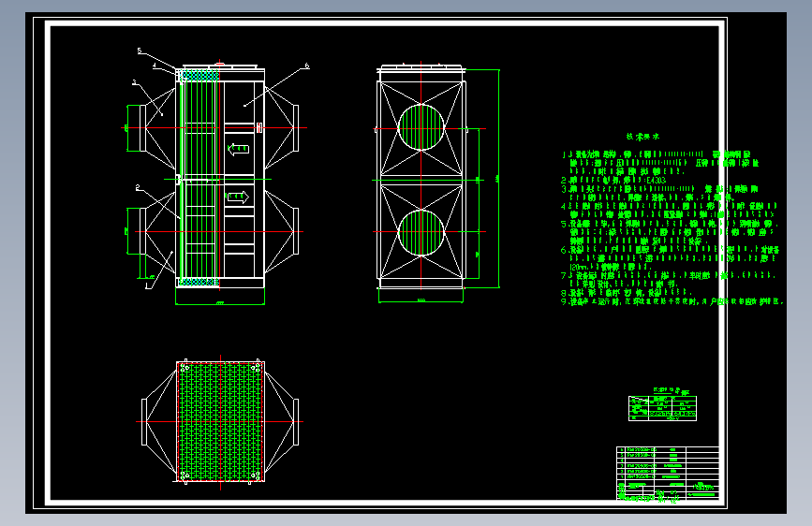The height and width of the screenshot is (526, 812).
Task: Select the width dimension below the front view
Action: click(220, 304)
